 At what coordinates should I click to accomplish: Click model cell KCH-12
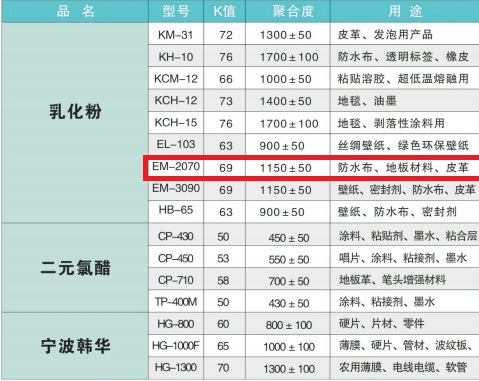pyautogui.click(x=176, y=100)
